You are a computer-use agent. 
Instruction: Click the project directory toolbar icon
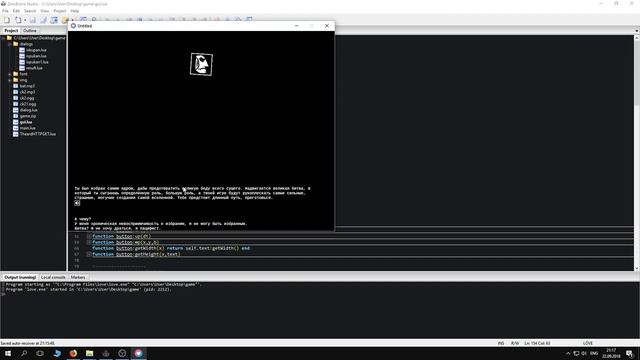54,20
